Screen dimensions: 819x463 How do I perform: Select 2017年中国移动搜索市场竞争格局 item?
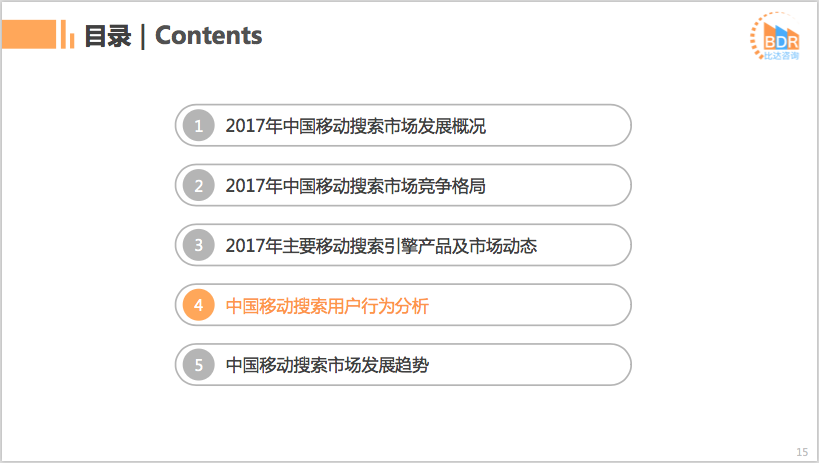coord(356,186)
